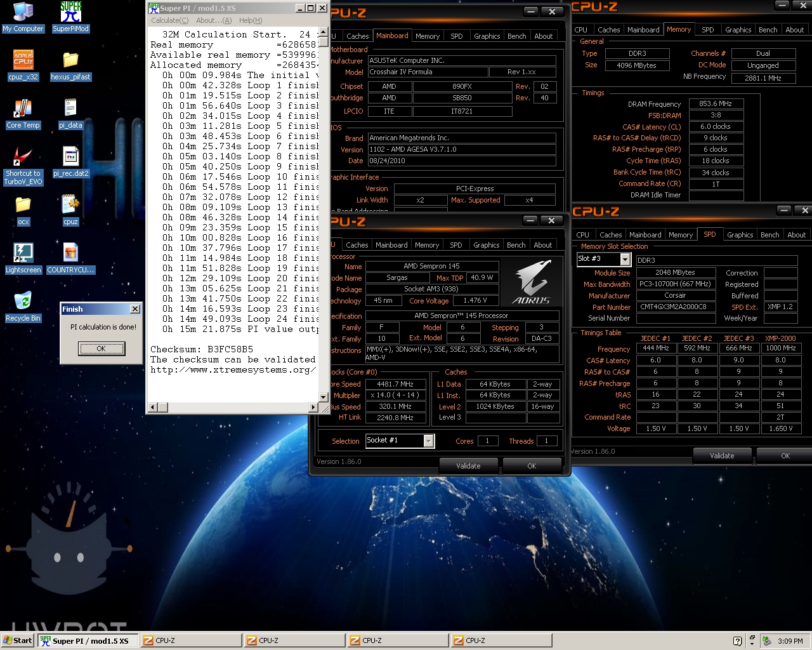Open the SuperPiMod desktop shortcut
Image resolution: width=812 pixels, height=650 pixels.
click(x=70, y=17)
